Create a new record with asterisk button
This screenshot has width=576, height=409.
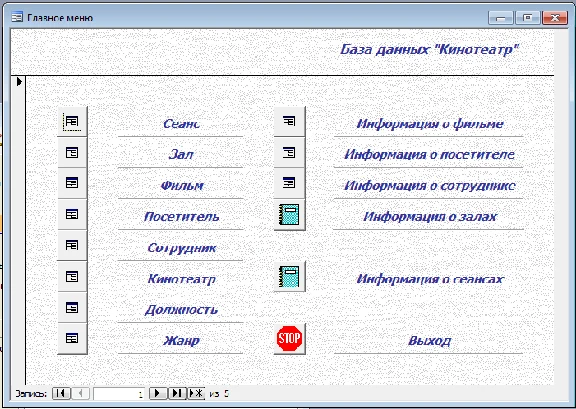tap(196, 394)
